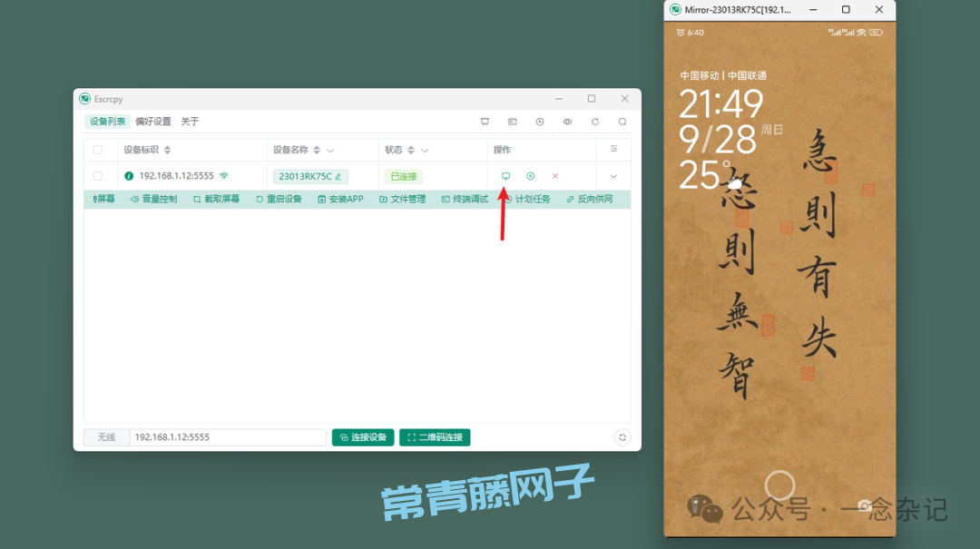Click the 二维码连接 button
980x549 pixels.
tap(435, 437)
